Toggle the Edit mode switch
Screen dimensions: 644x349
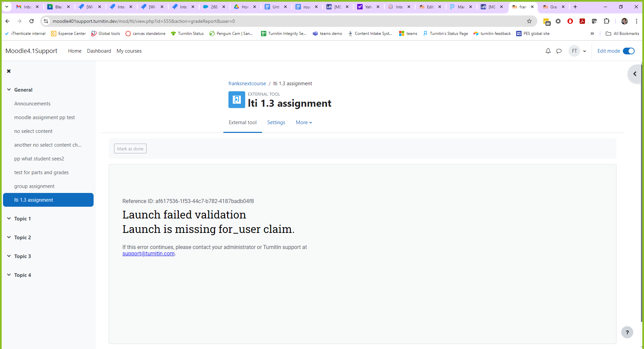[x=629, y=51]
